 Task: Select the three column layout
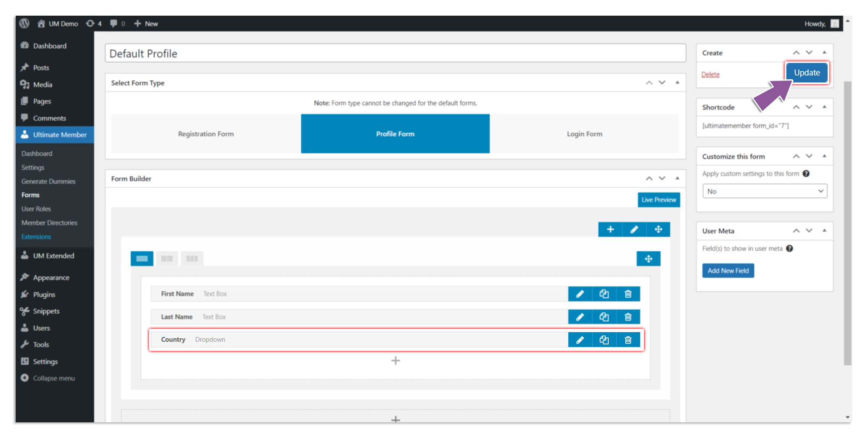(x=192, y=259)
